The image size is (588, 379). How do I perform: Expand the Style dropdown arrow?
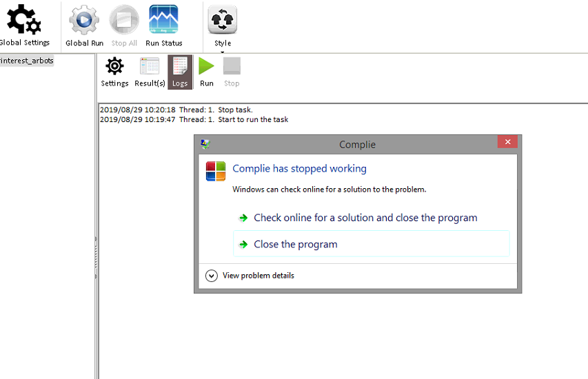coord(223,52)
